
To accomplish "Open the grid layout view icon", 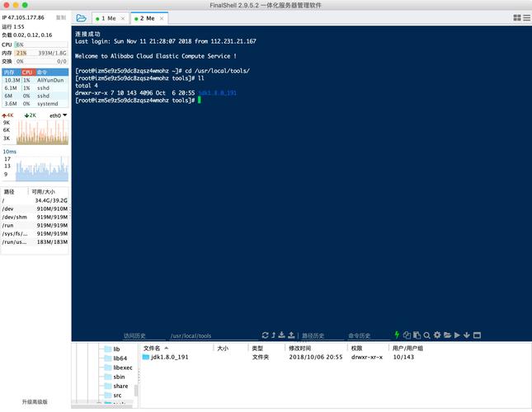I will tap(516, 17).
